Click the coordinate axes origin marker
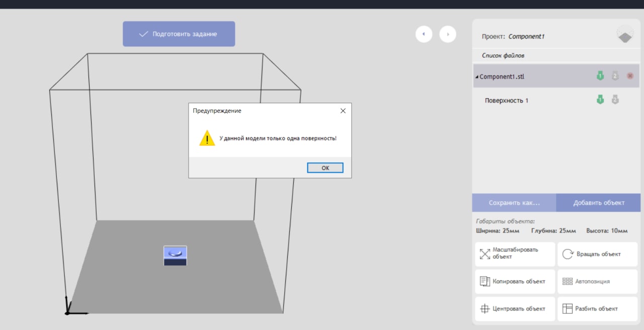The image size is (644, 330). tap(67, 312)
